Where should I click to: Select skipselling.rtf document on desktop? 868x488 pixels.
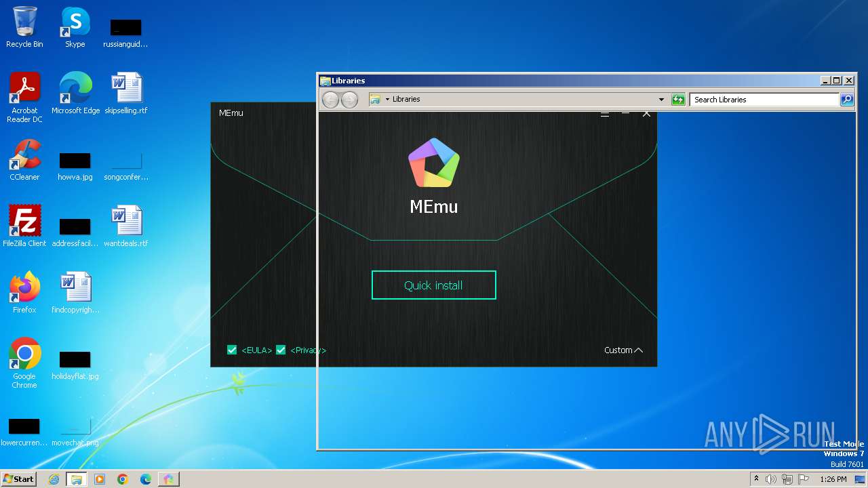(x=126, y=94)
